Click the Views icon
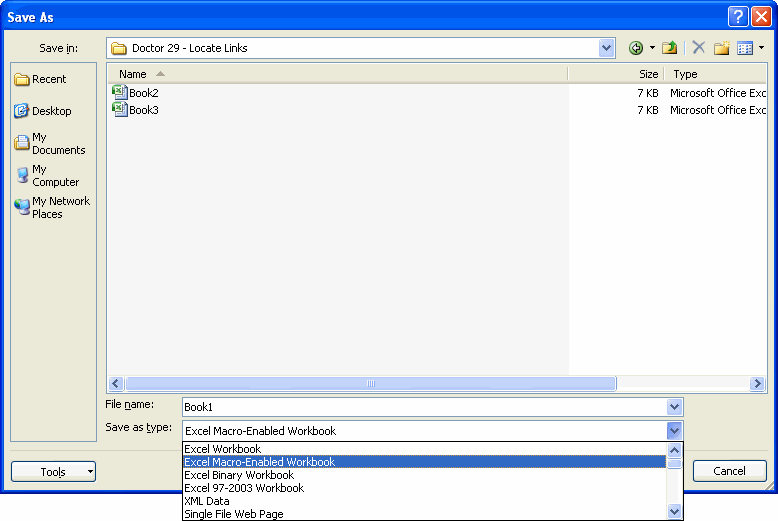The height and width of the screenshot is (521, 778). pyautogui.click(x=745, y=48)
